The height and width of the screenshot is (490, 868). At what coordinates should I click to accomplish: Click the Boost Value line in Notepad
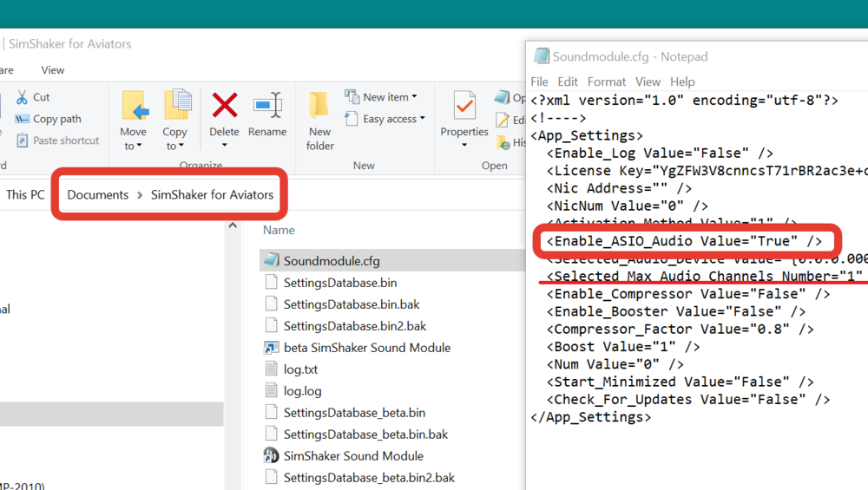(x=623, y=347)
